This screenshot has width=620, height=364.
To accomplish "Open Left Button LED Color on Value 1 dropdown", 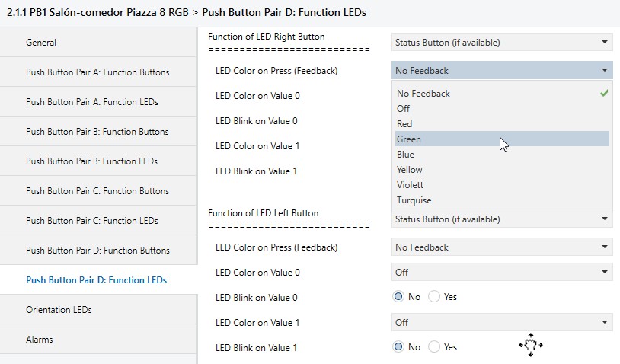I will pos(502,322).
